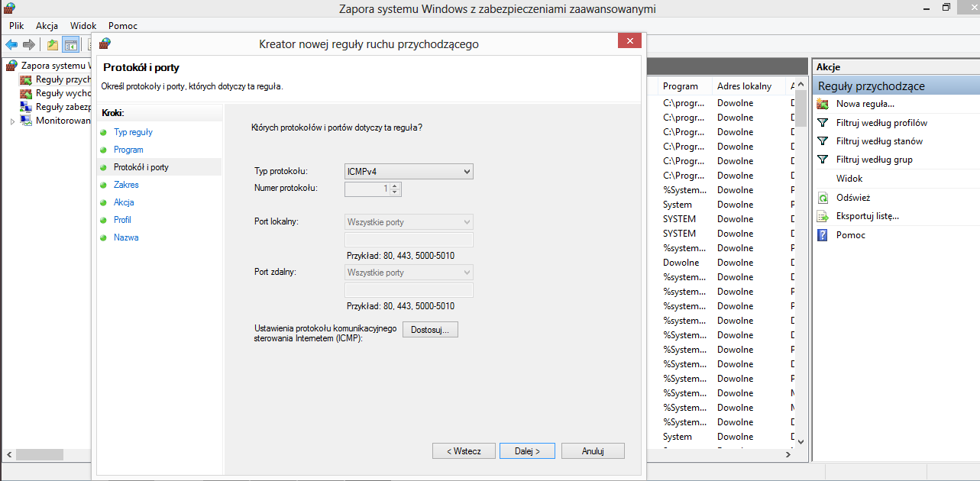Click the horizontal scrollbar right arrow under the list
980x481 pixels.
pos(789,454)
